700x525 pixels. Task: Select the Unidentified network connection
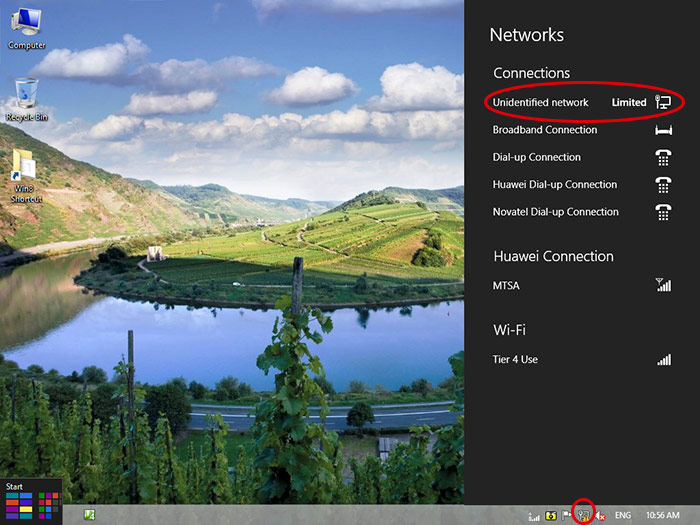(582, 102)
